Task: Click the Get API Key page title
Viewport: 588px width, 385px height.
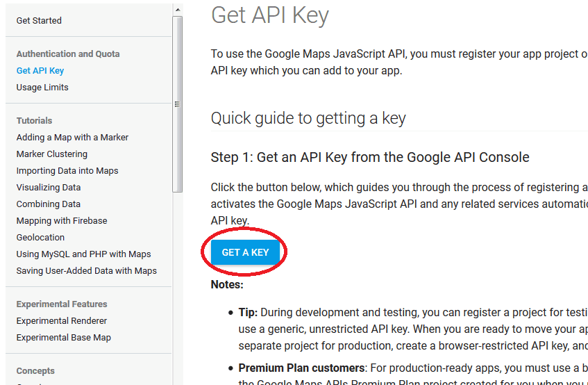Action: [x=270, y=16]
